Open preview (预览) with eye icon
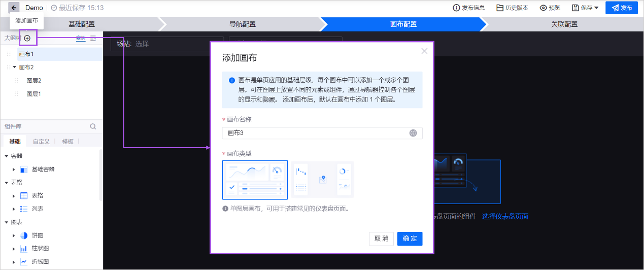Viewport: 644px width, 270px height. tap(550, 8)
